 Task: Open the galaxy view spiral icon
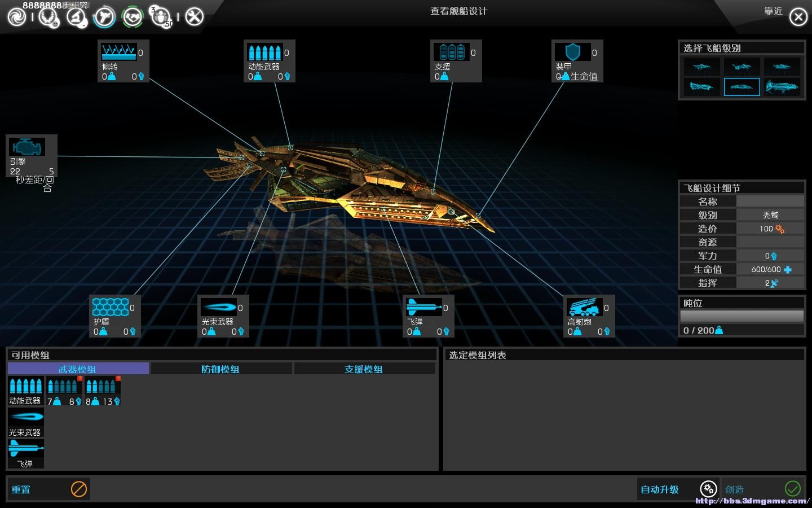point(17,17)
